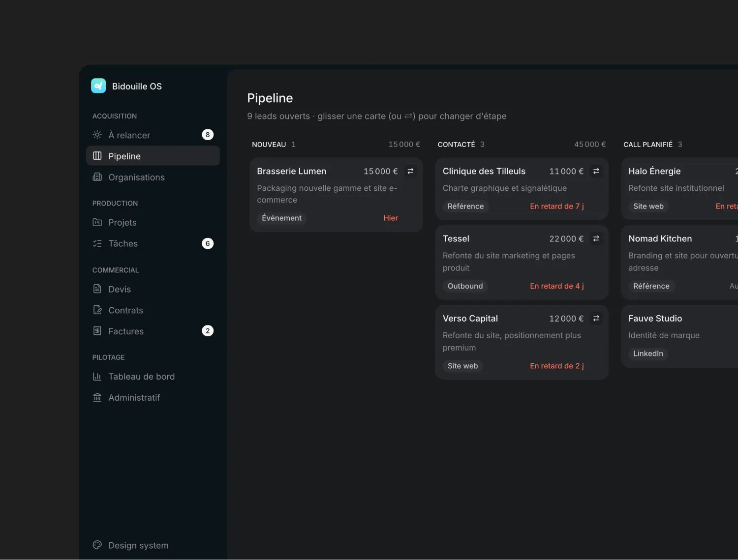738x560 pixels.
Task: Open the Design system link
Action: [153, 545]
